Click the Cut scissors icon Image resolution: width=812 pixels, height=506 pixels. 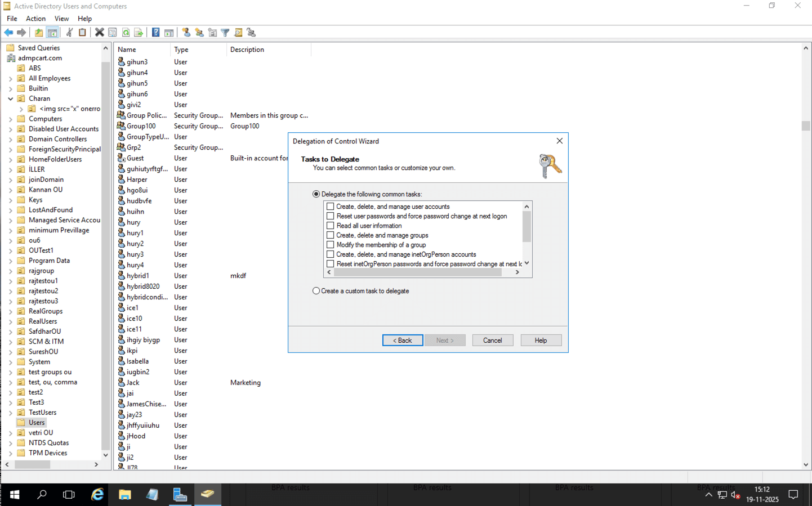(x=69, y=33)
